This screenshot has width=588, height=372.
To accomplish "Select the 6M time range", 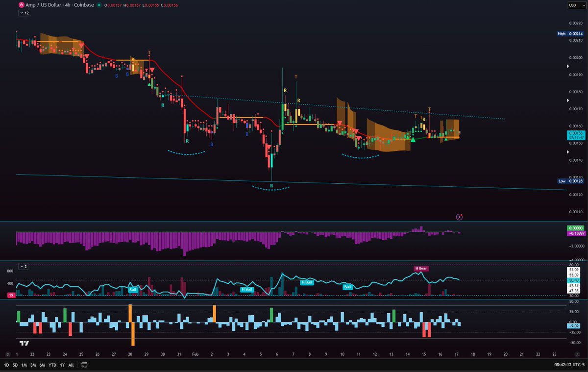I will pyautogui.click(x=42, y=365).
